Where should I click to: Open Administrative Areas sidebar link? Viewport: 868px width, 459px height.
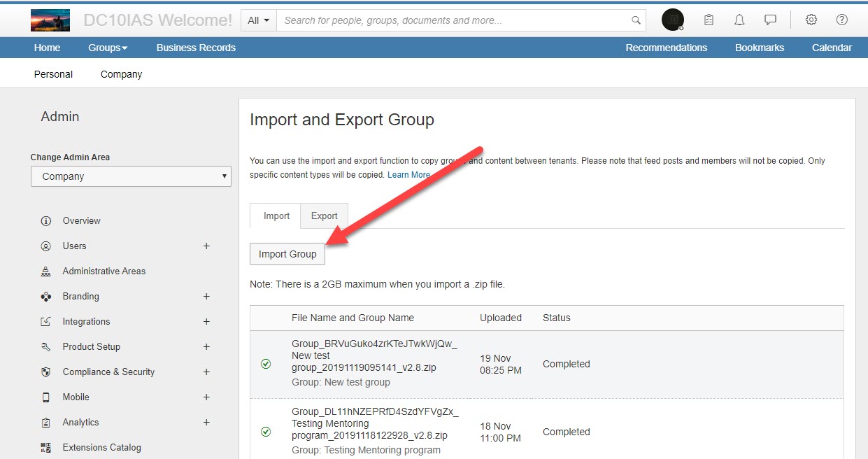[x=104, y=271]
